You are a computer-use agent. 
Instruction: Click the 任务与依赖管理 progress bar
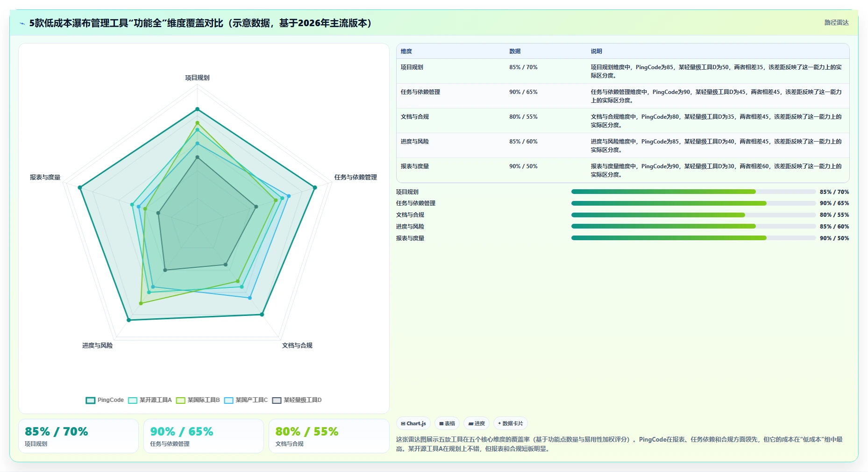click(693, 203)
